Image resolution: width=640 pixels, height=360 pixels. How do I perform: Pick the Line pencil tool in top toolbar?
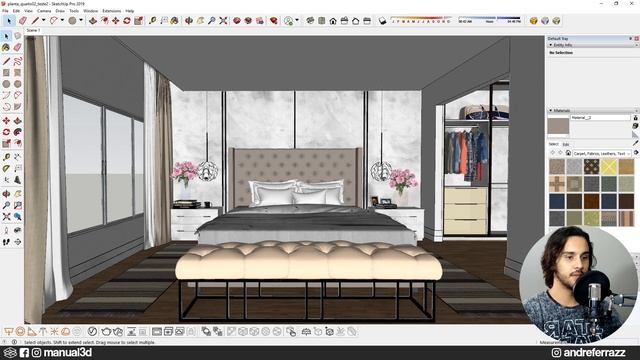36,20
